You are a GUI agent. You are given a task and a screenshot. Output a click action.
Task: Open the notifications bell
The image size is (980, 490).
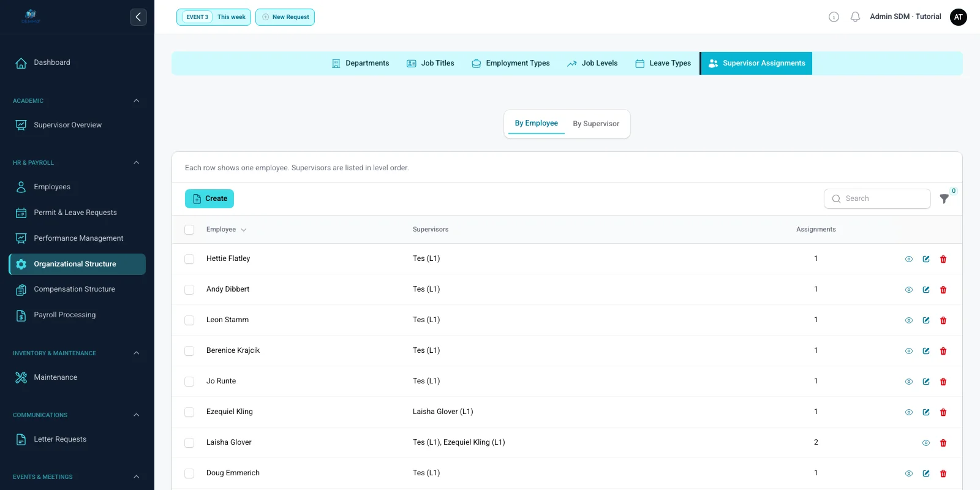(x=856, y=17)
